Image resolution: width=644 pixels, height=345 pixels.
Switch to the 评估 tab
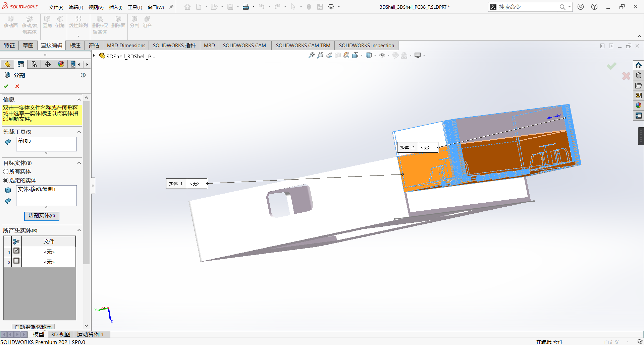(94, 45)
